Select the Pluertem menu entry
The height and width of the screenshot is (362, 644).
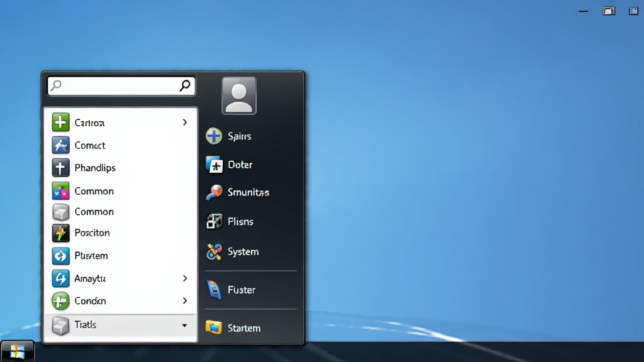click(120, 256)
